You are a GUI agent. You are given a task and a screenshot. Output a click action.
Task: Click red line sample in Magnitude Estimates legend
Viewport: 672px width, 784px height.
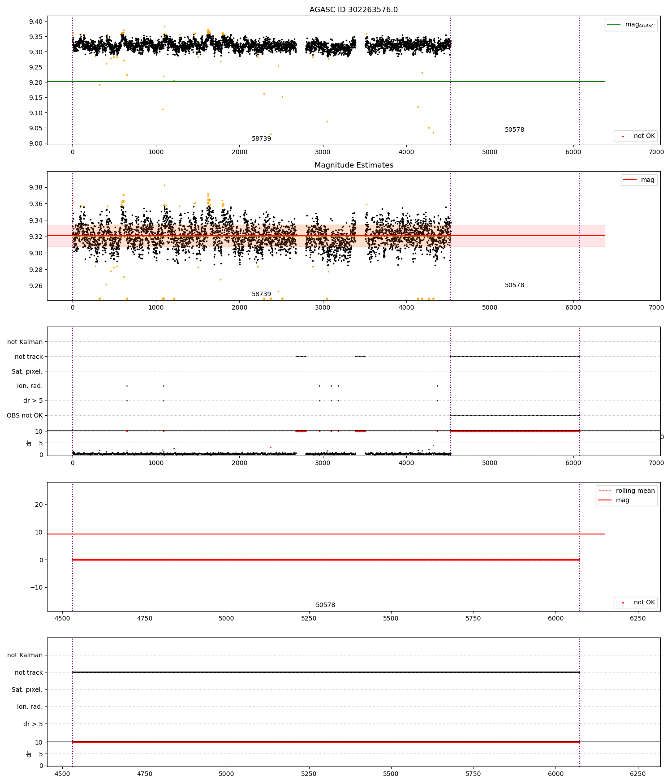coord(629,180)
